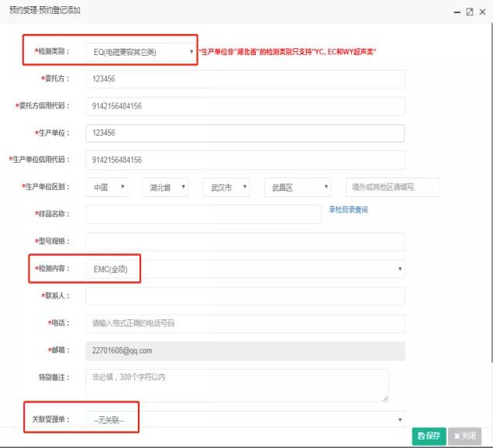Click the 生产单位区划 label
Screen dimensions: 493x448
pos(46,187)
